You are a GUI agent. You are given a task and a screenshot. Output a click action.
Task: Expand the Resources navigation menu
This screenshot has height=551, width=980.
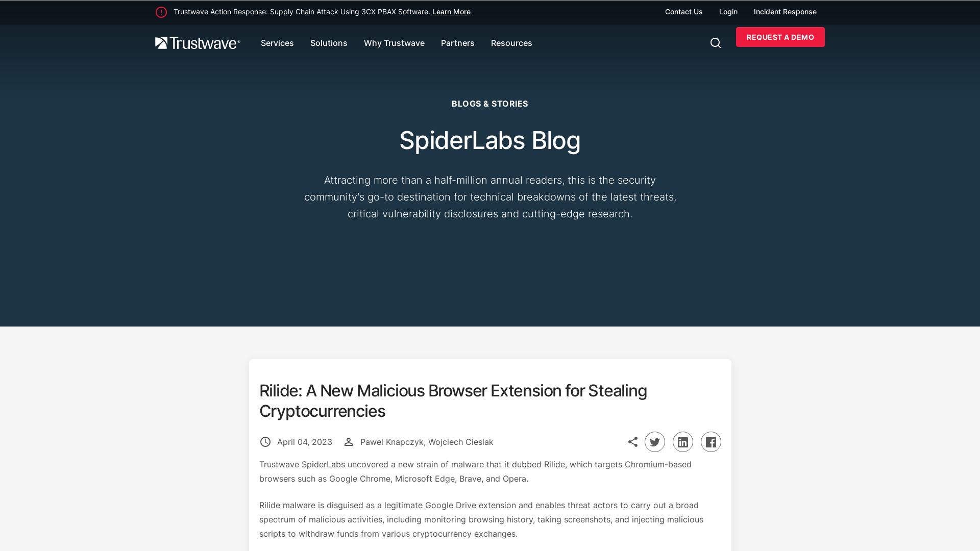(511, 43)
